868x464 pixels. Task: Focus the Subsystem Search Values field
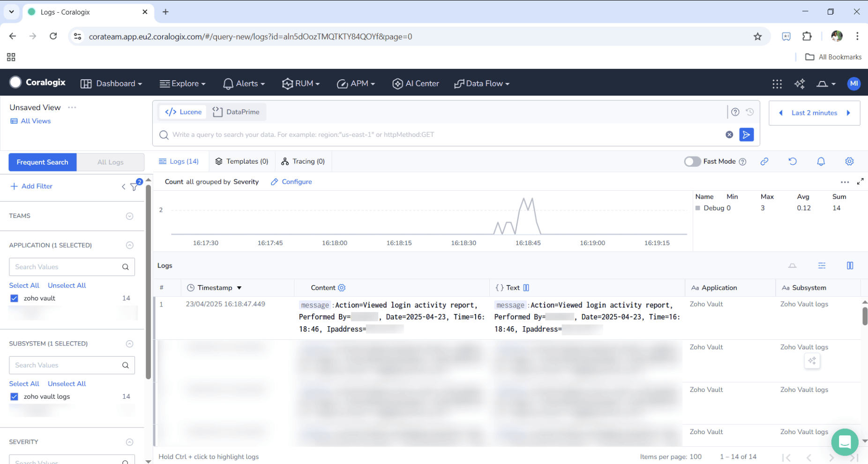[x=72, y=365]
